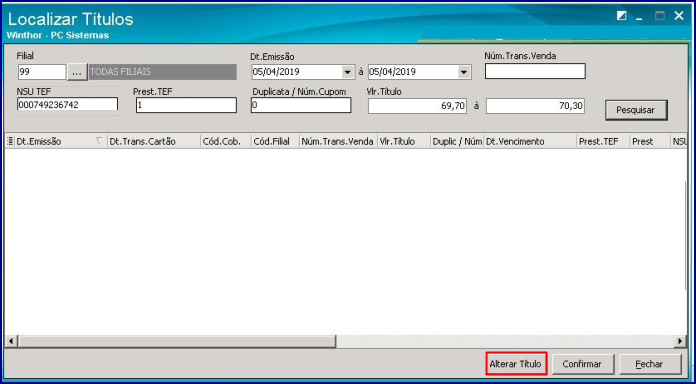
Task: Click the horizontal scrollbar right arrow
Action: click(680, 341)
